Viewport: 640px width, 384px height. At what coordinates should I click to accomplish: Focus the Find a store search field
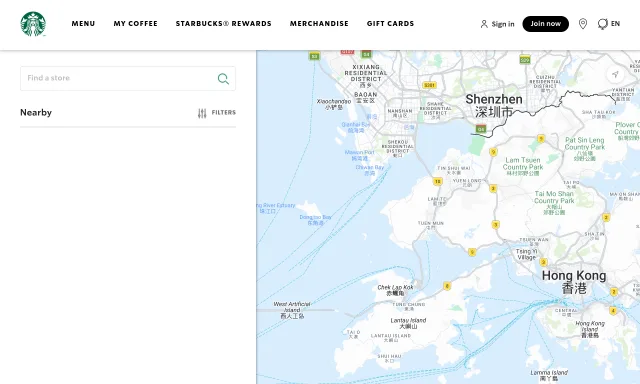click(128, 78)
